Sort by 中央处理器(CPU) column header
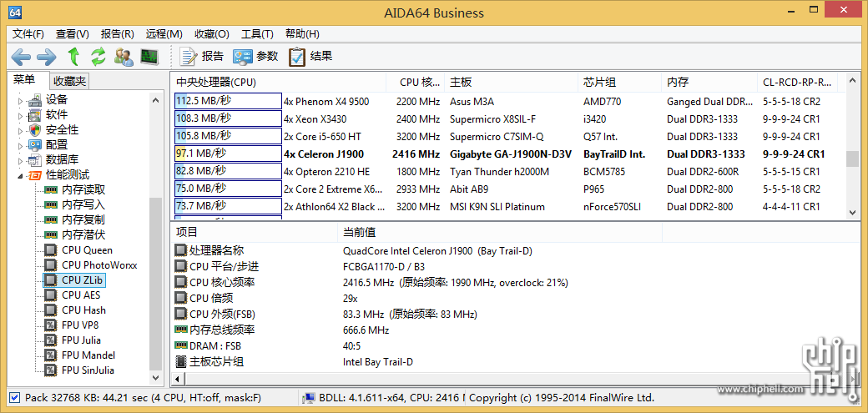Screen dimensions: 868x413 point(279,83)
